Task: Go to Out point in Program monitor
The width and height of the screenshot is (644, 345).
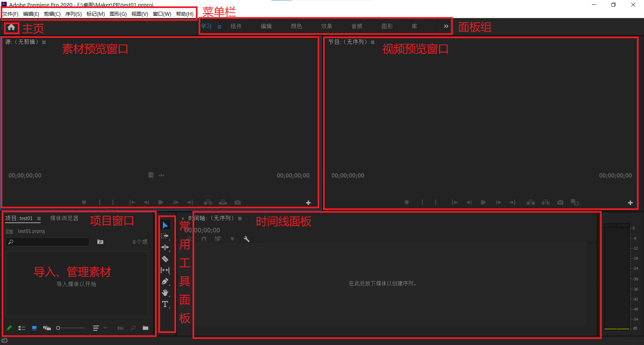Action: tap(513, 202)
